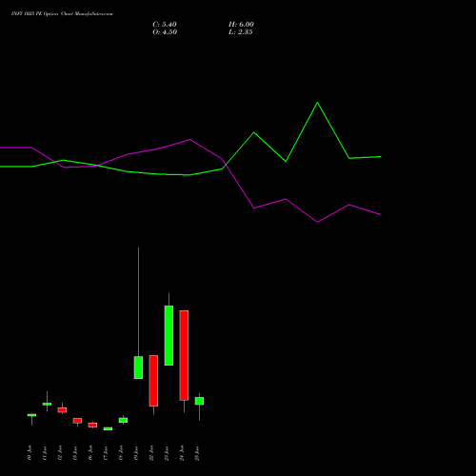Viewport: 476px width, 476px height.
Task: Click the tallest green line peak
Action: coord(317,103)
